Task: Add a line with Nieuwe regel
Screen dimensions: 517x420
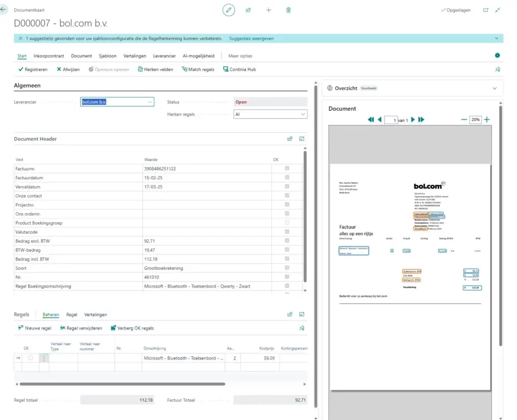Action: tap(35, 328)
